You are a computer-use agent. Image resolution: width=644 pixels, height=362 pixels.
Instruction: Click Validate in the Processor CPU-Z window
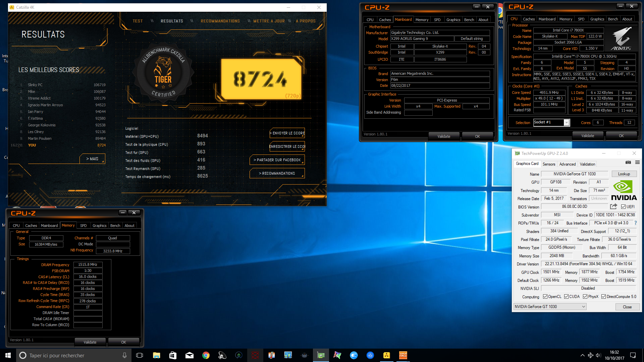(x=588, y=136)
